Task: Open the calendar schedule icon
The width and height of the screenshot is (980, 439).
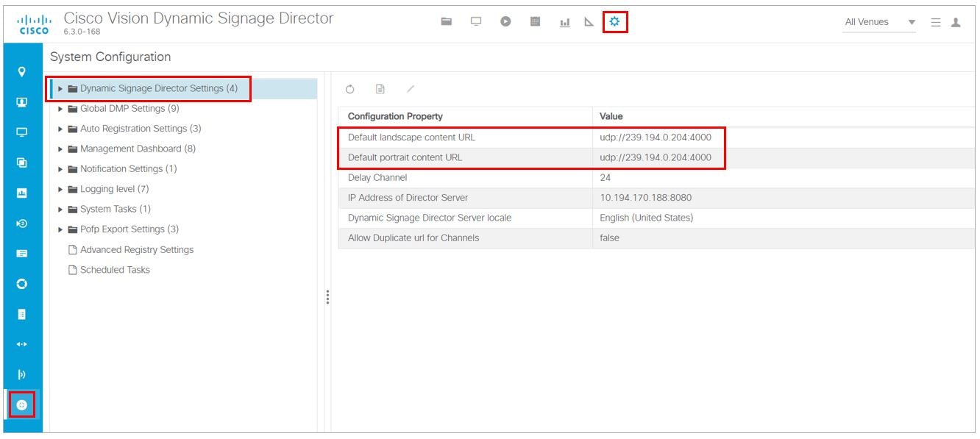Action: point(536,21)
